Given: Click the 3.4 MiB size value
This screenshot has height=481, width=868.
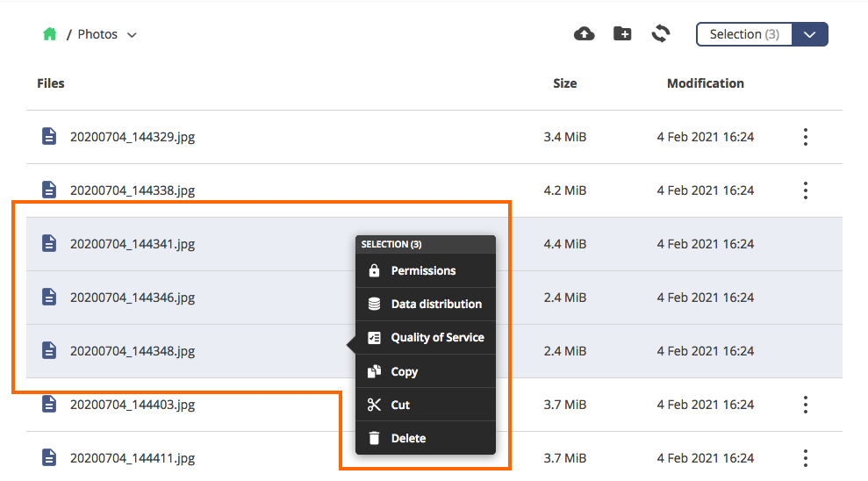Looking at the screenshot, I should pos(564,137).
